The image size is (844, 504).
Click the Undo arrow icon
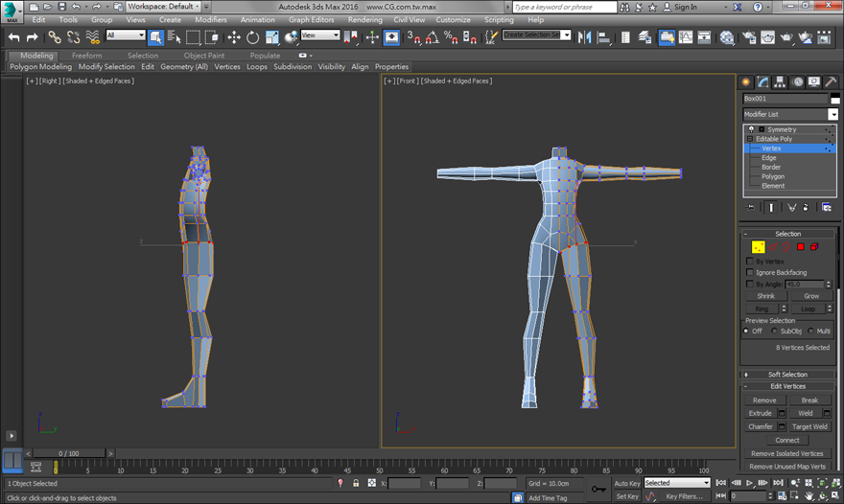(13, 37)
